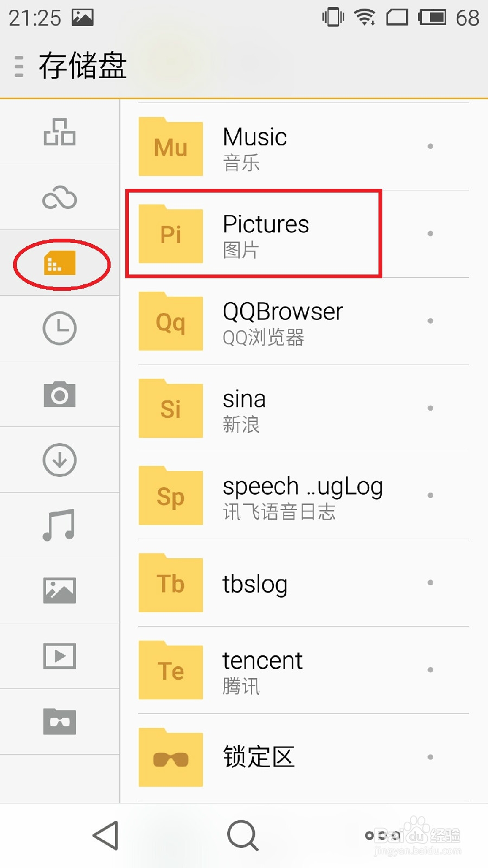Open the locked zone sidebar icon
Screen dimensions: 488x868
[60, 722]
